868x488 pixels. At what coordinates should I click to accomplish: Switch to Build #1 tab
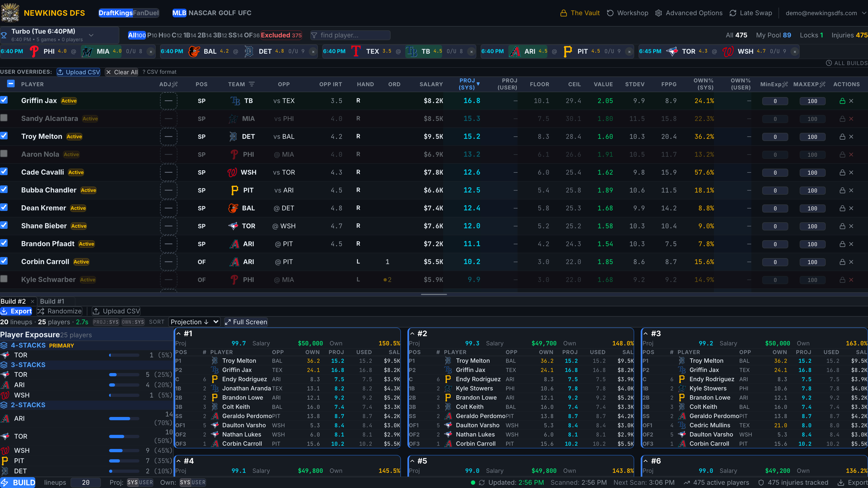click(52, 301)
